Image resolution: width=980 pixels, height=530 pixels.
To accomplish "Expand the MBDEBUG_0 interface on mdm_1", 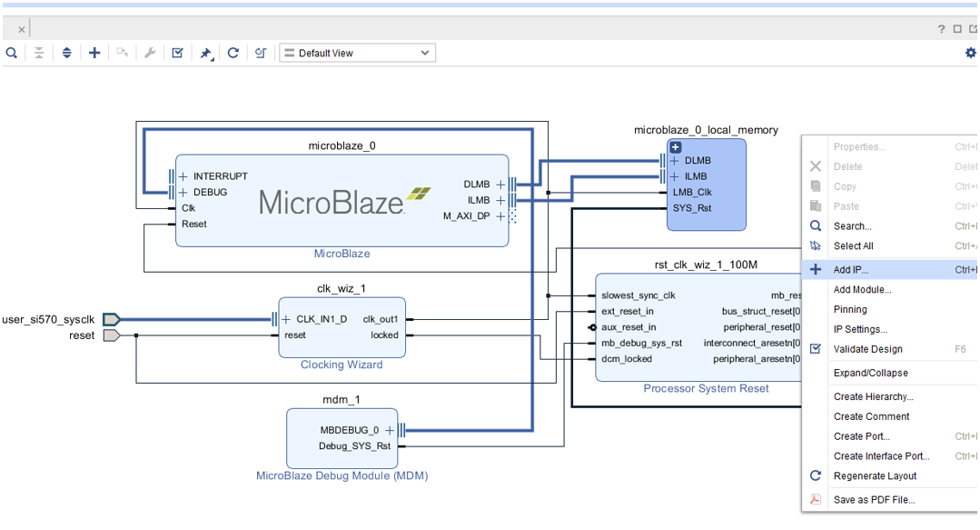I will (x=390, y=430).
